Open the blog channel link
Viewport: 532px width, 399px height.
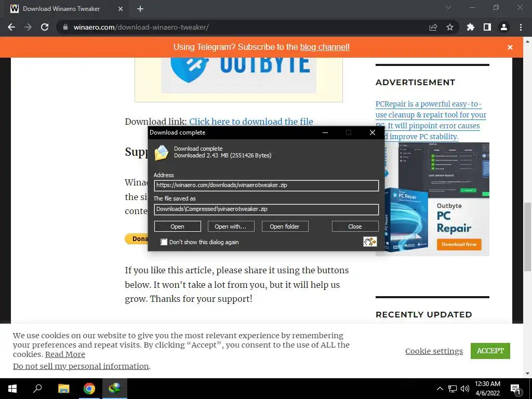[325, 47]
